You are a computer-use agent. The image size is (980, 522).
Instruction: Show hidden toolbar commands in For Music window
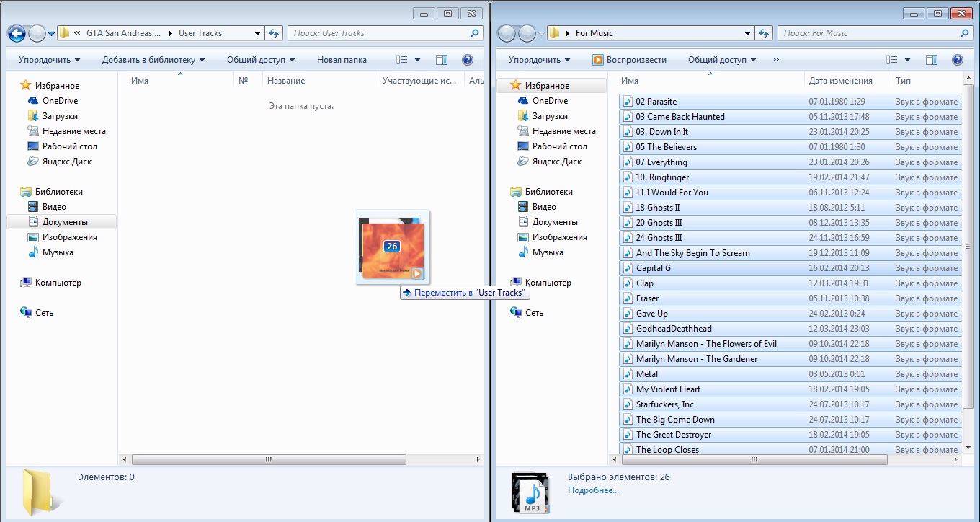775,60
